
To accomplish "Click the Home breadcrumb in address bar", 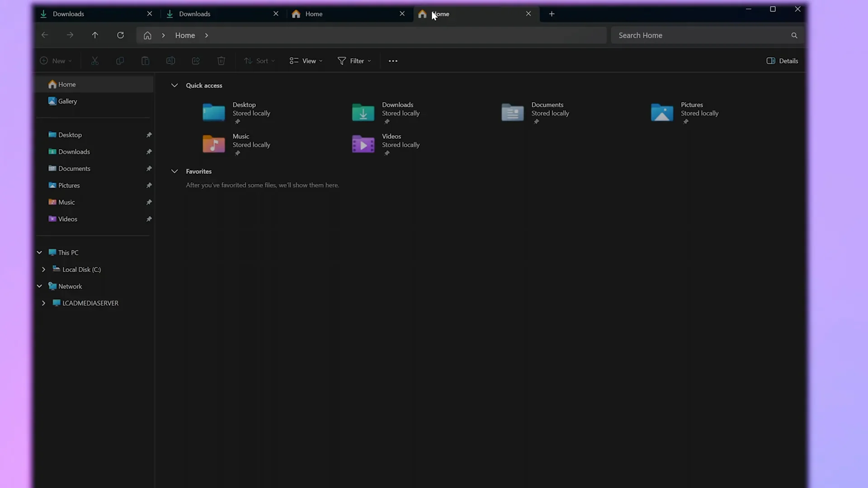I will point(185,35).
